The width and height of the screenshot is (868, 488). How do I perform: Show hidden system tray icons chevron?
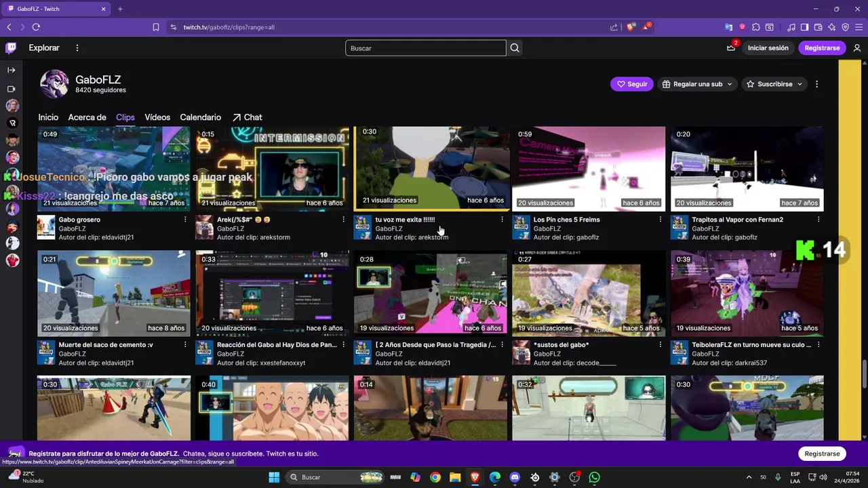pyautogui.click(x=749, y=477)
